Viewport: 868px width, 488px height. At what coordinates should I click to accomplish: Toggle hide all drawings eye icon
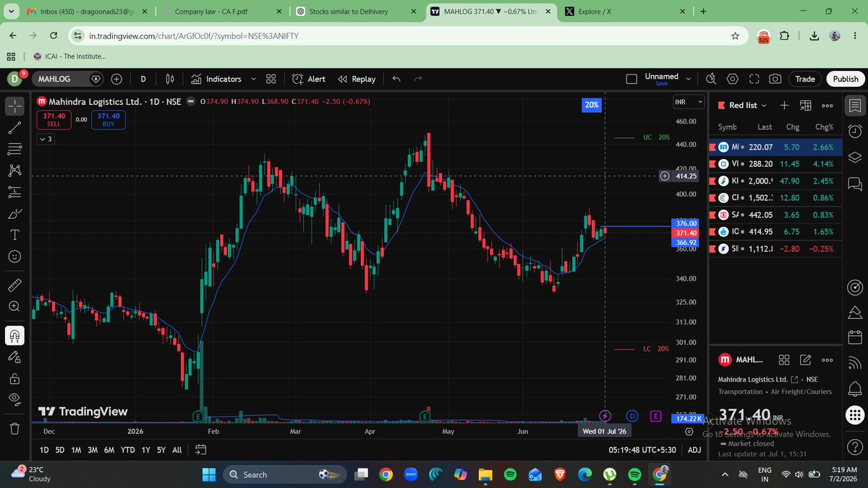(14, 399)
